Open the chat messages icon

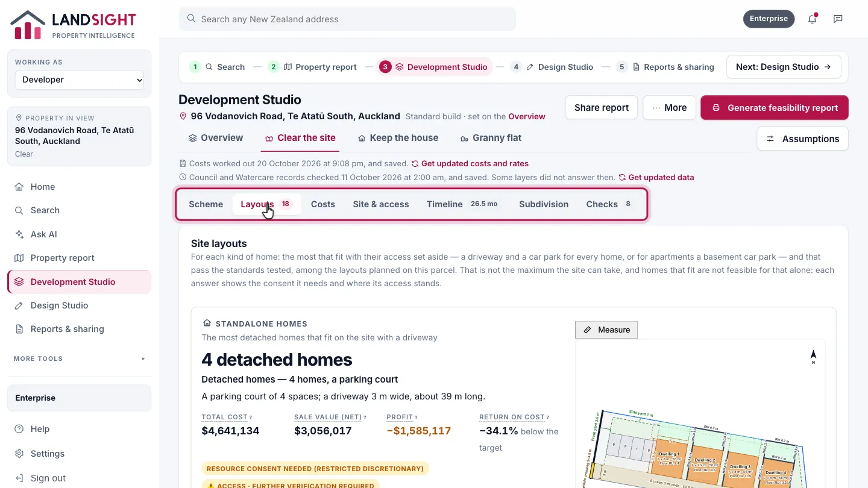838,19
